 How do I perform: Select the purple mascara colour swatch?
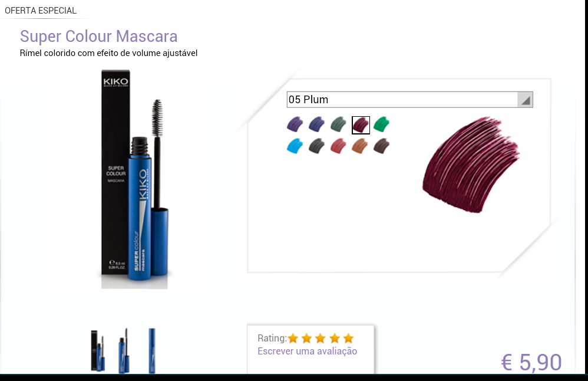pos(295,124)
